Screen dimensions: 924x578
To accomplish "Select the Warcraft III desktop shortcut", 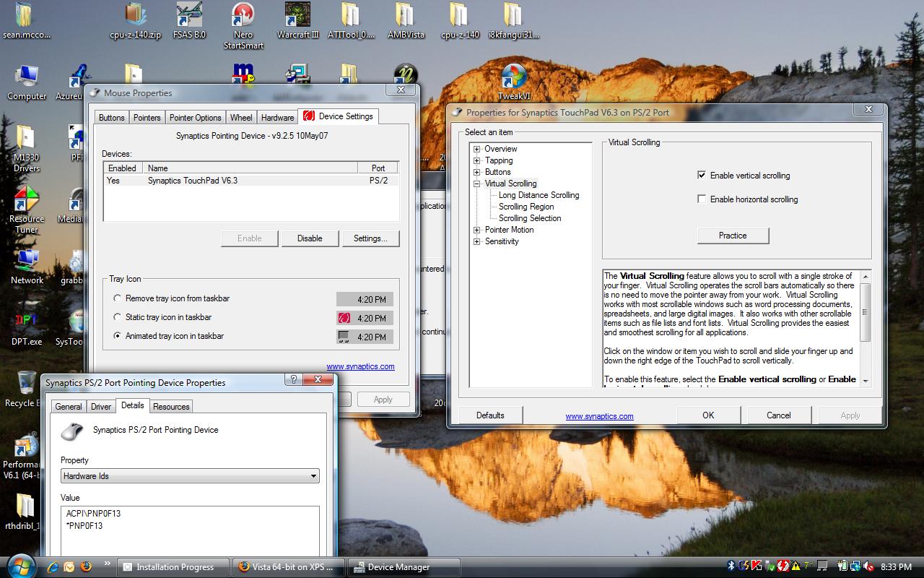I will [x=297, y=21].
